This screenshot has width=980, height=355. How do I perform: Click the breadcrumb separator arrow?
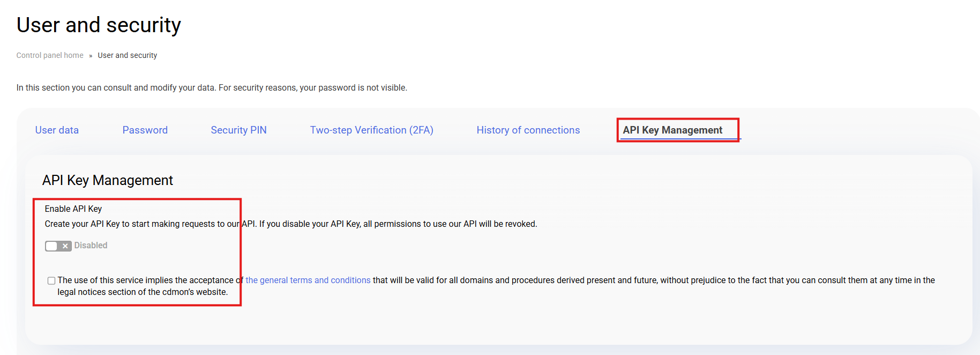click(91, 56)
